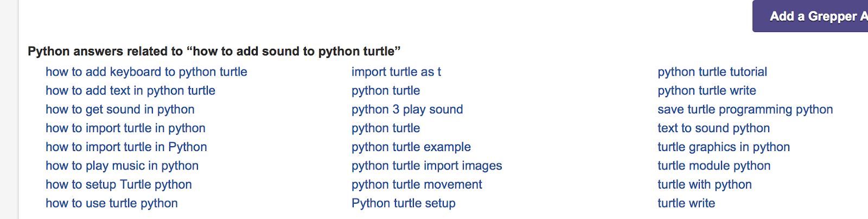
Task: Visit 'how to setup Turtle python' link
Action: click(119, 185)
